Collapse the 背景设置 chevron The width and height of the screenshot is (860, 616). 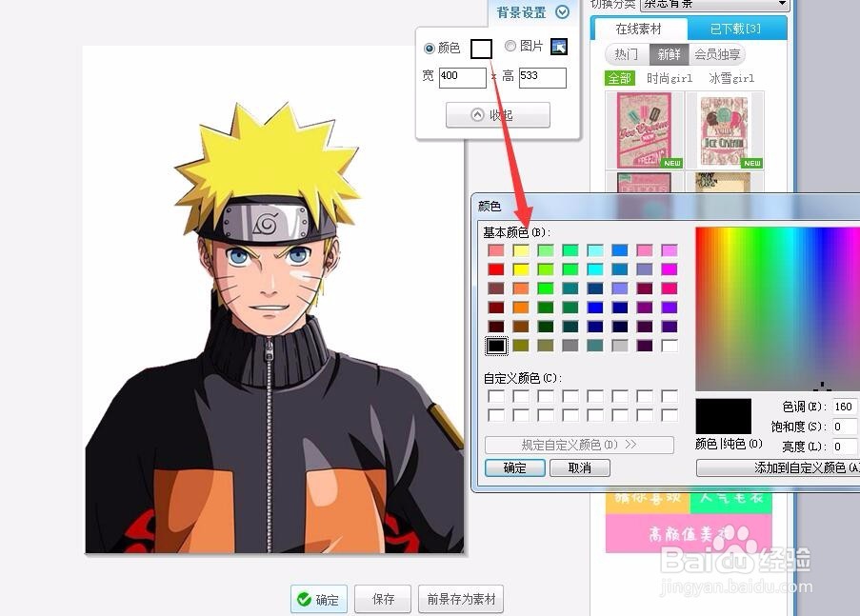tap(562, 11)
